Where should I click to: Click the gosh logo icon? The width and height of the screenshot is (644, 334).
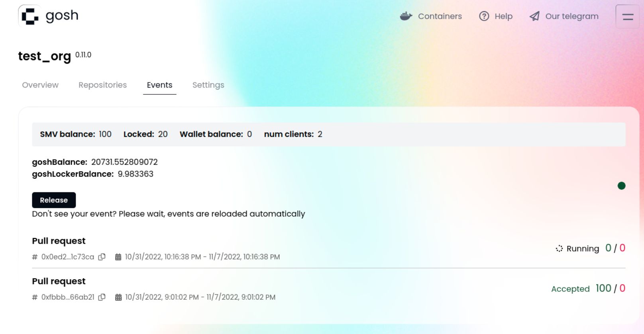[30, 16]
